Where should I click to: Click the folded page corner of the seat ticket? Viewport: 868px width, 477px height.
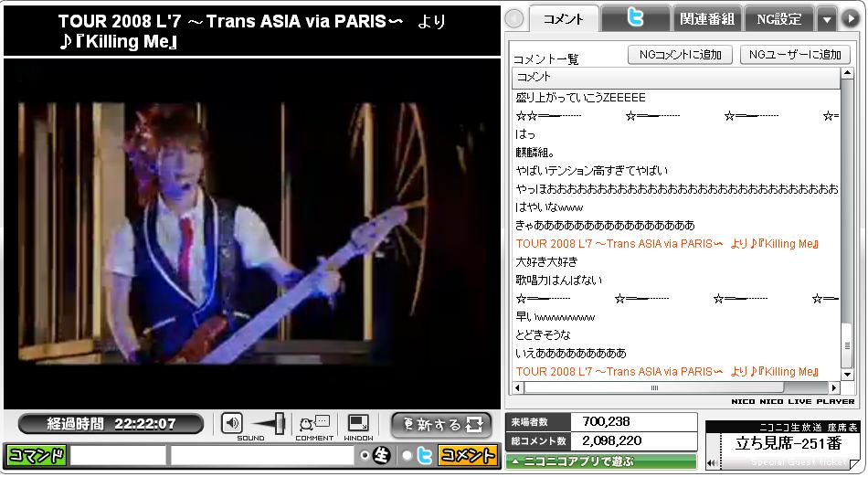coord(853,463)
